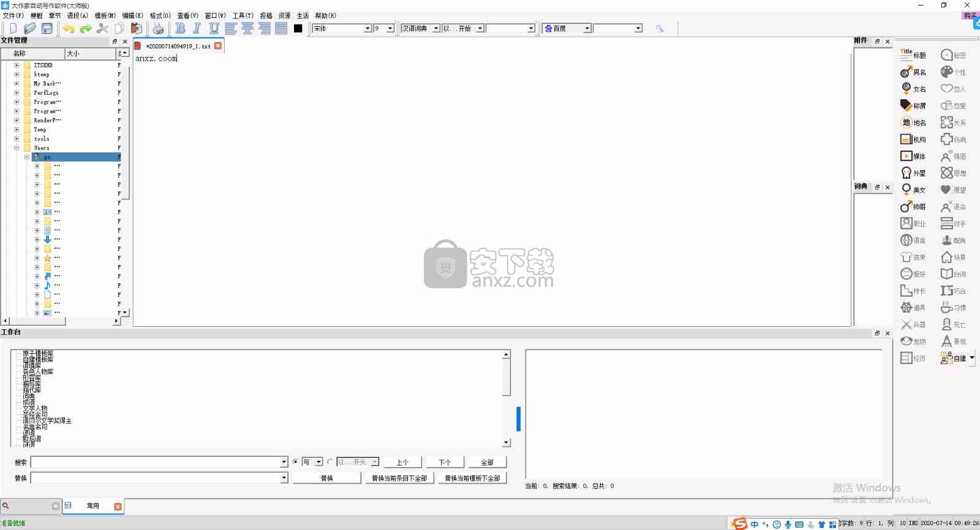The image size is (980, 530).
Task: Expand the ITSKMD folder
Action: click(x=17, y=65)
